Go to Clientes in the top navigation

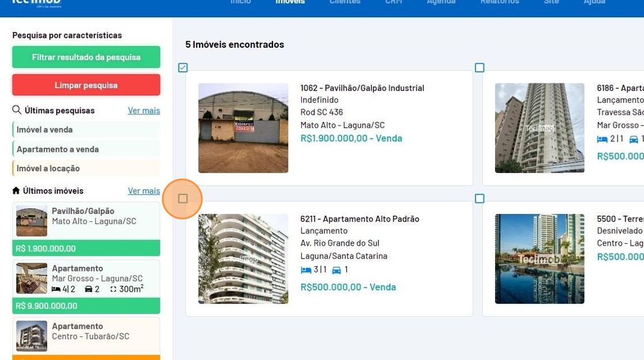[x=345, y=2]
